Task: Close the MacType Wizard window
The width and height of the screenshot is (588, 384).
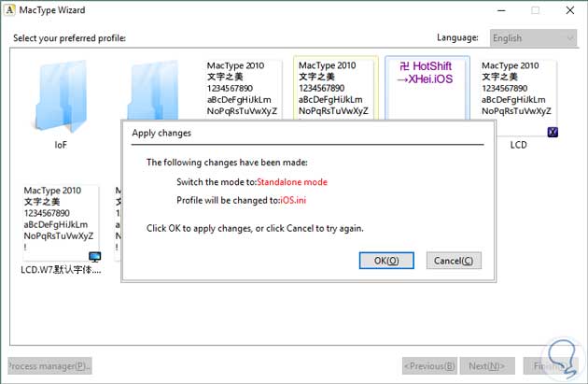Action: [570, 10]
